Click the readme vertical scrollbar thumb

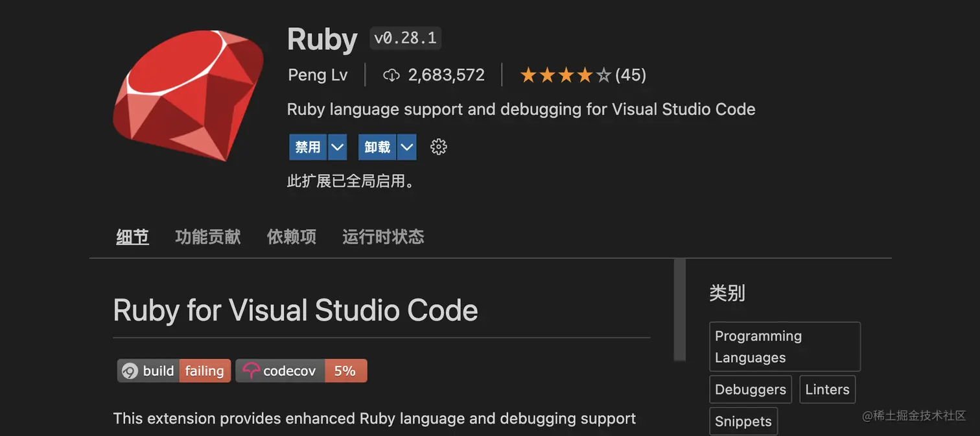pyautogui.click(x=680, y=309)
